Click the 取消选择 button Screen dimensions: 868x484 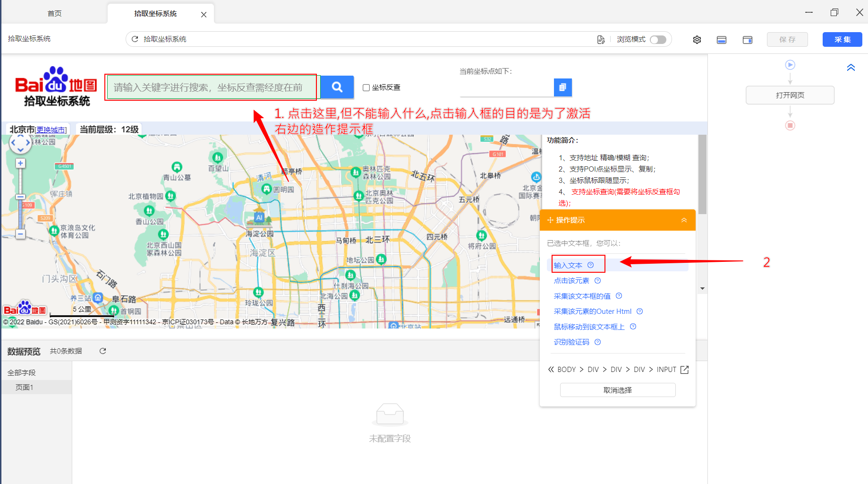(618, 390)
